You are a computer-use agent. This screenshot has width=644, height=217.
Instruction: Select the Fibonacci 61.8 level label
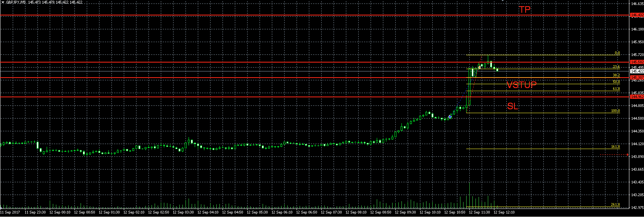click(616, 89)
